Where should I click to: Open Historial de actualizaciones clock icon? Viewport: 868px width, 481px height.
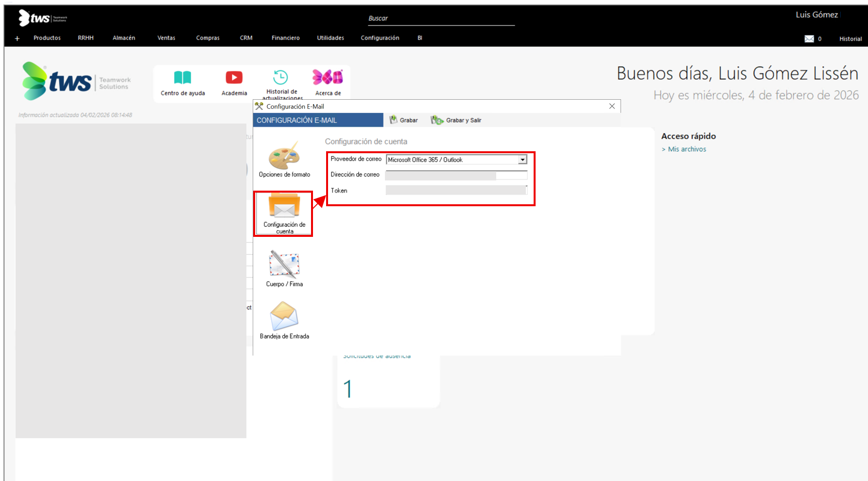tap(280, 77)
